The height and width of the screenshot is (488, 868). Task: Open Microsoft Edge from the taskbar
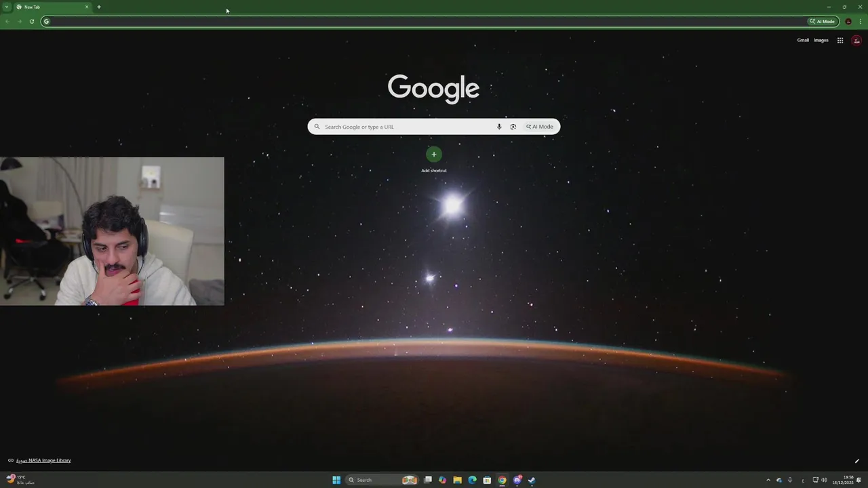(473, 480)
